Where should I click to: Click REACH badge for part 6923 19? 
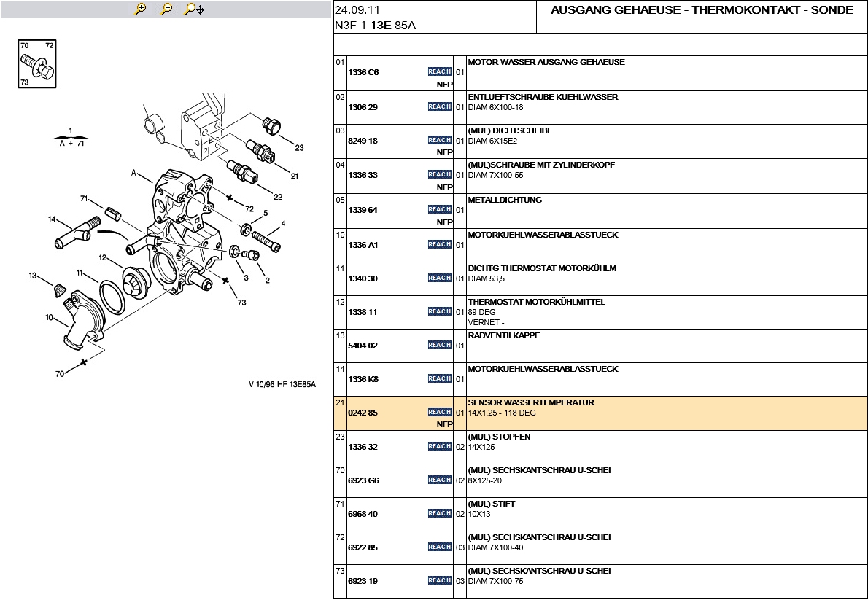click(439, 580)
